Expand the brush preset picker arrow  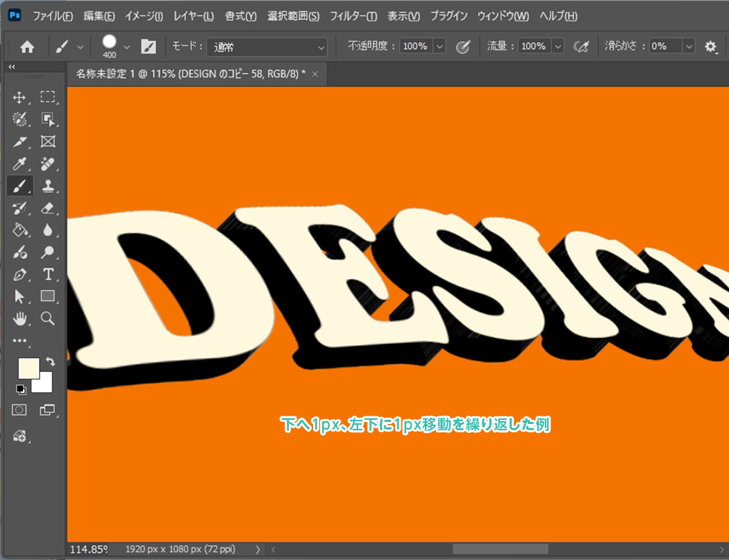click(x=126, y=46)
